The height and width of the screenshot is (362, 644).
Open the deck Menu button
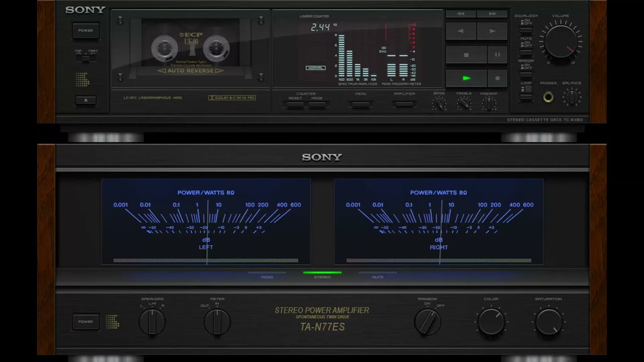[x=361, y=105]
